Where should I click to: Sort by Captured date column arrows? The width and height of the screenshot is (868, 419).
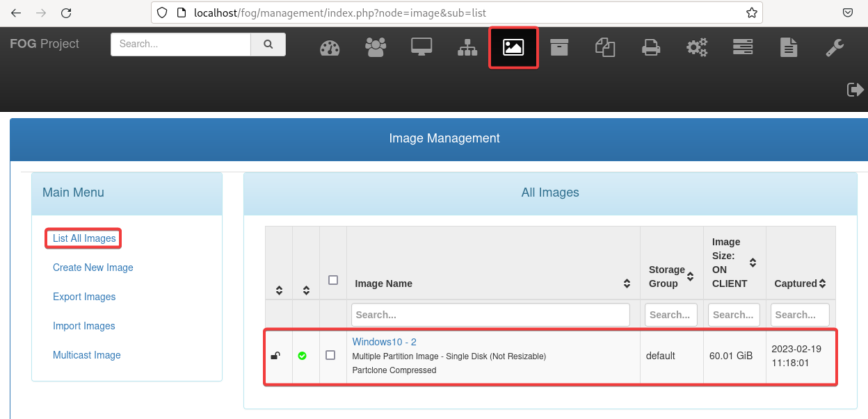822,284
